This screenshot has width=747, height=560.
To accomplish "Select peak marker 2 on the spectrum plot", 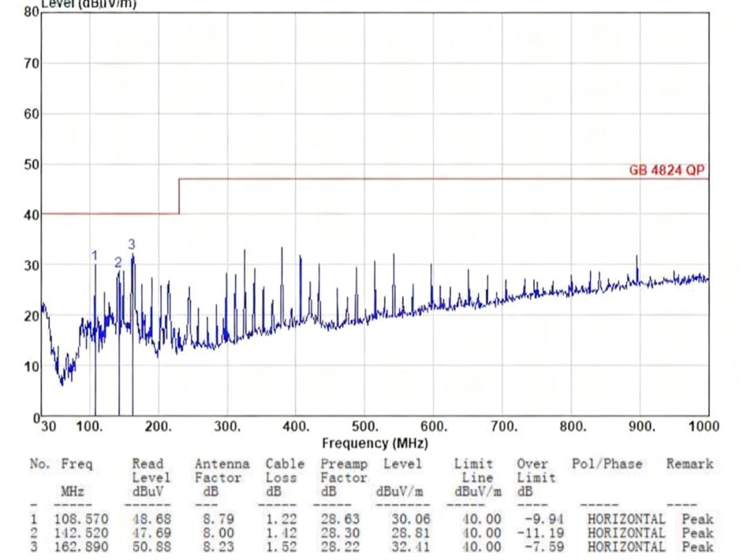I will coord(118,262).
